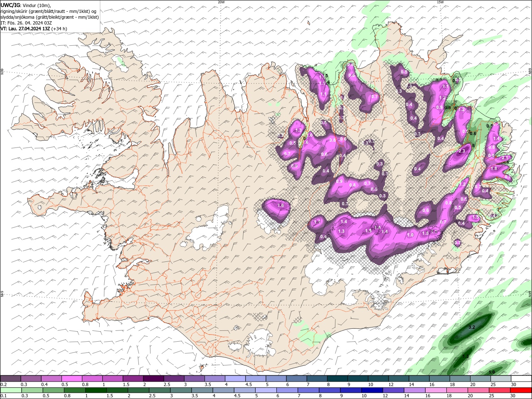532x399 pixels.
Task: Click the '15W' longitude label at top
Action: point(440,2)
